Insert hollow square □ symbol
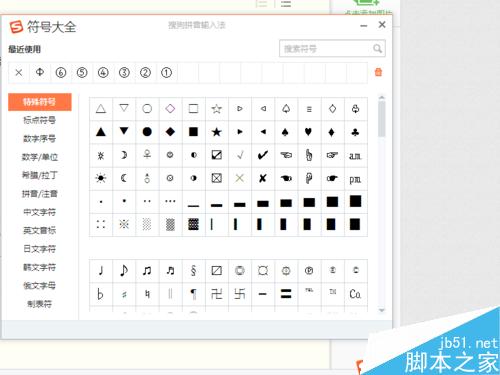 (x=193, y=109)
